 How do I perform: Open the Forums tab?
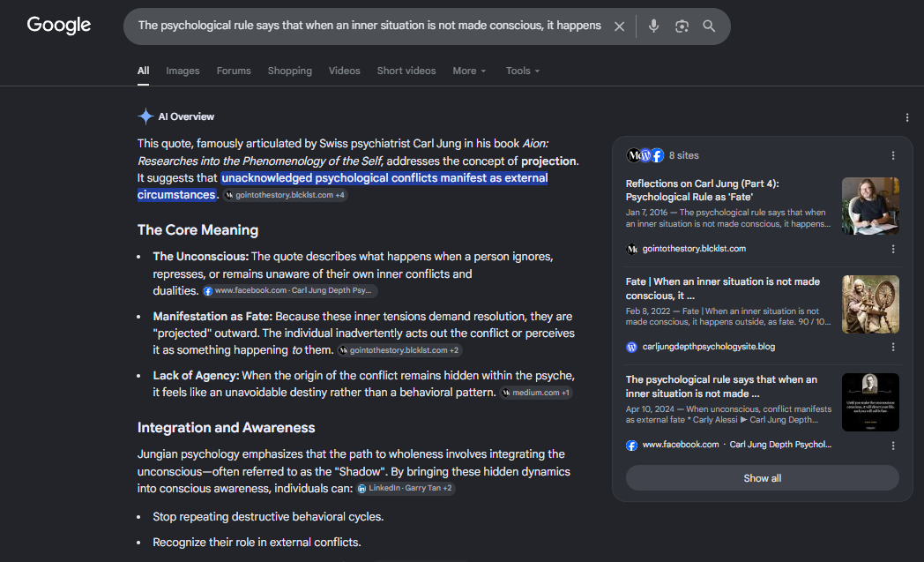[234, 71]
